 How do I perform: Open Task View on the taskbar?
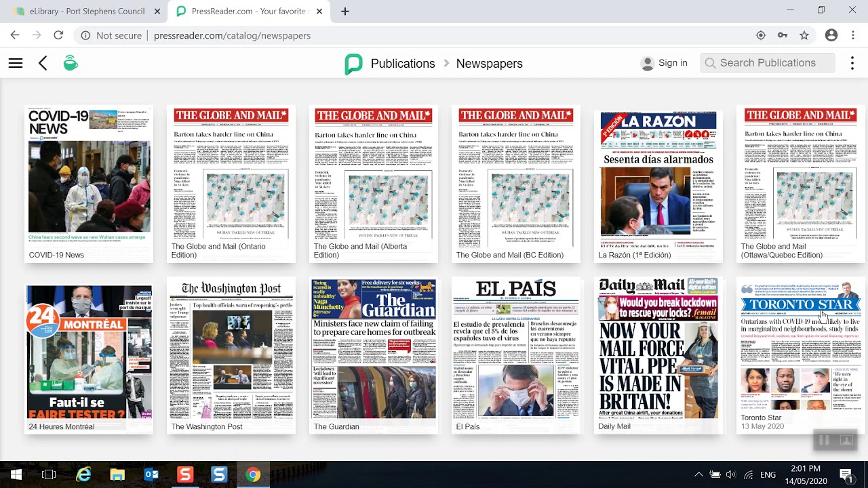(x=49, y=474)
